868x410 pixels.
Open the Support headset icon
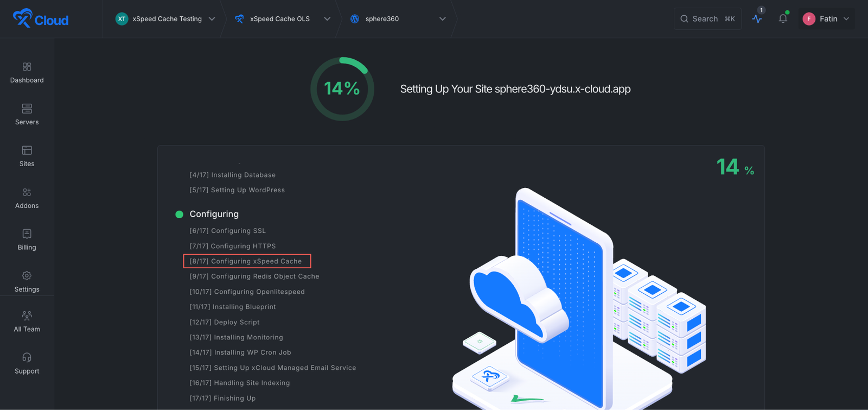point(27,357)
